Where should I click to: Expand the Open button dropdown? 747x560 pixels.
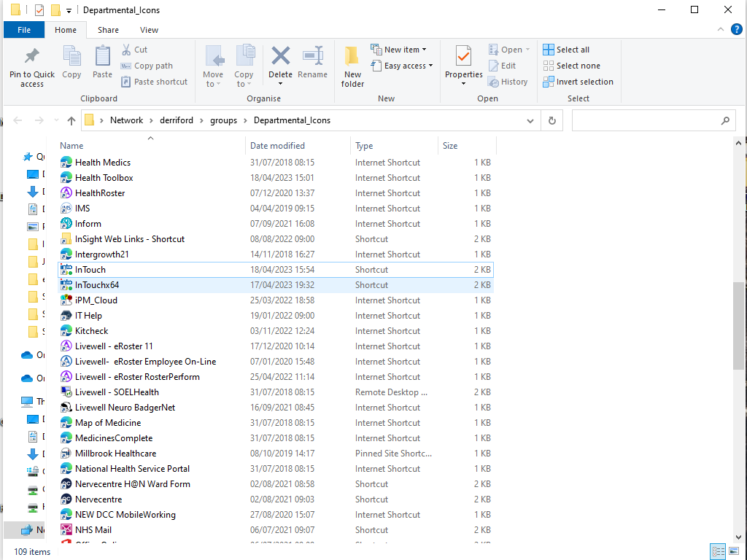pyautogui.click(x=528, y=50)
